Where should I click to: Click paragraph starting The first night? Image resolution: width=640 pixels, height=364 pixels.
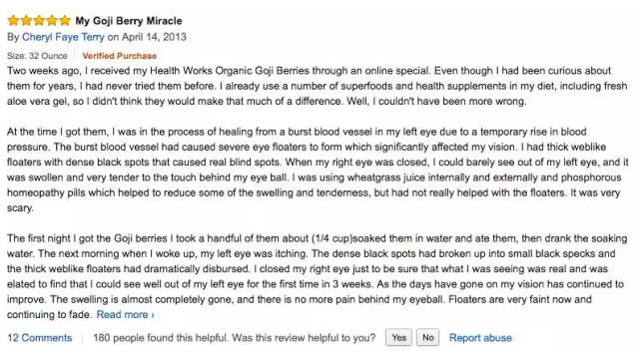[318, 276]
